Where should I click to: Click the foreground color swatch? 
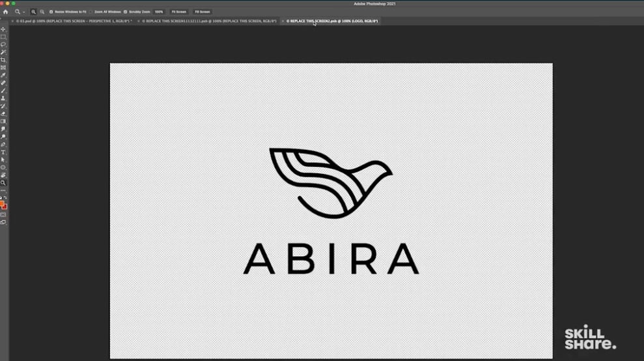3,204
